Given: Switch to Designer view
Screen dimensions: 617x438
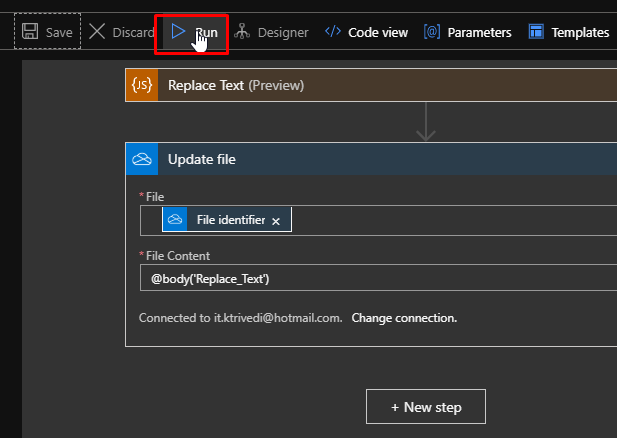Looking at the screenshot, I should coord(272,32).
